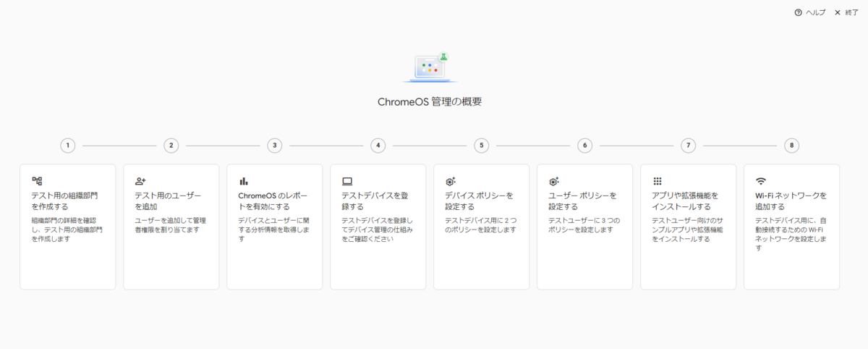Open テストデバイスを登録する card title

(375, 201)
